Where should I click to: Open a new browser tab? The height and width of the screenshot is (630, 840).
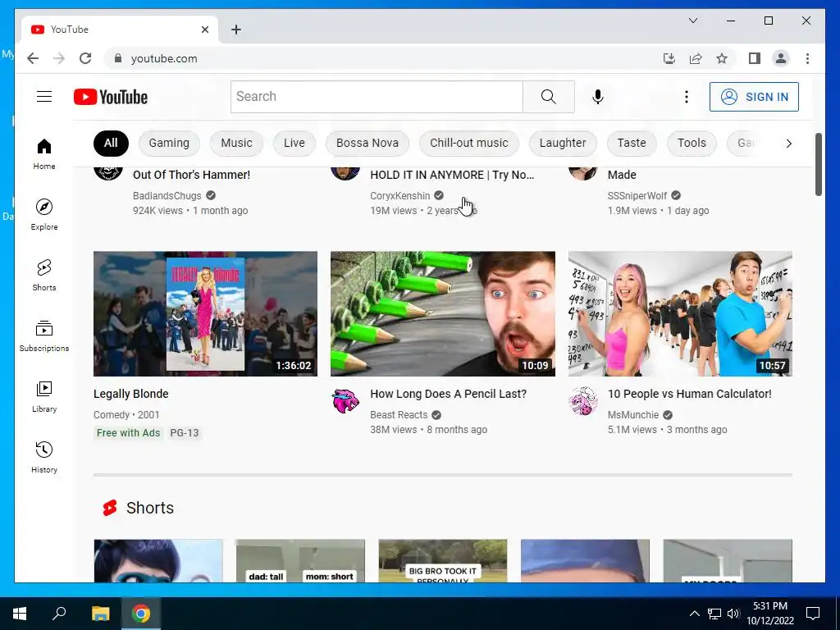point(235,30)
